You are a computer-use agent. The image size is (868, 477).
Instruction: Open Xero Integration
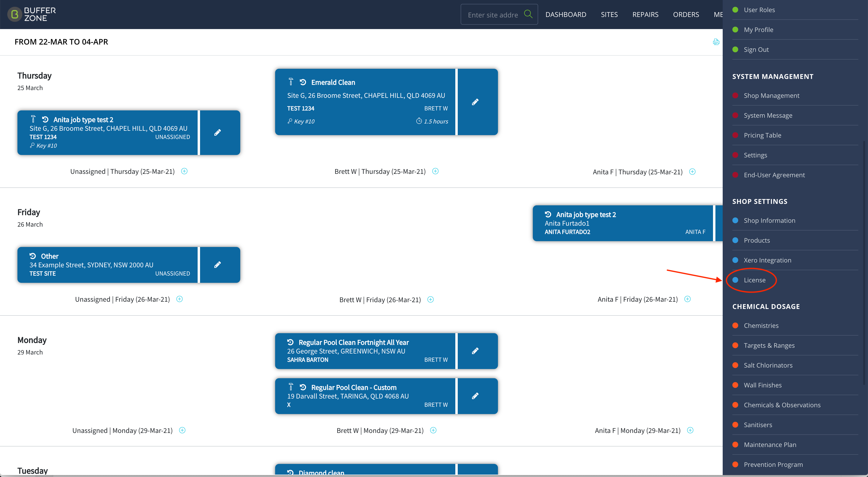tap(795, 260)
